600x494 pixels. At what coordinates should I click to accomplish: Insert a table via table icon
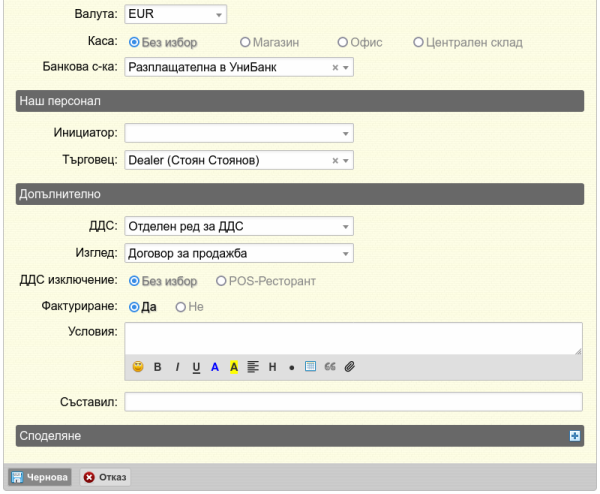pyautogui.click(x=310, y=366)
